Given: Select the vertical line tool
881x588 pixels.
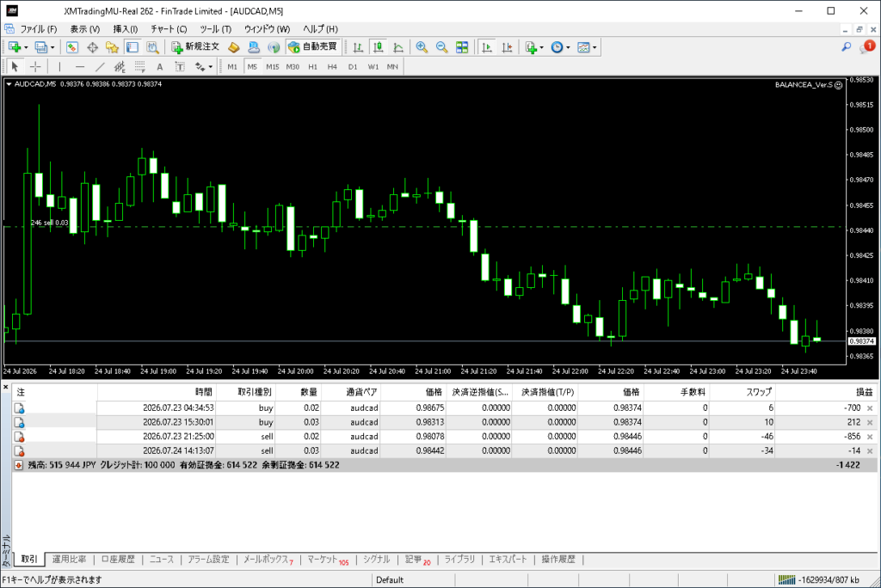Looking at the screenshot, I should (x=59, y=67).
